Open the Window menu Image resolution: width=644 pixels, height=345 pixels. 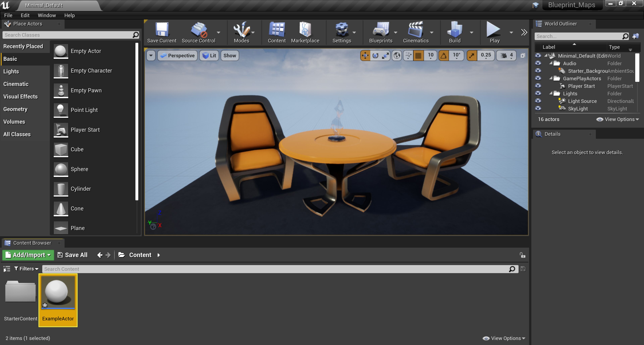tap(47, 15)
